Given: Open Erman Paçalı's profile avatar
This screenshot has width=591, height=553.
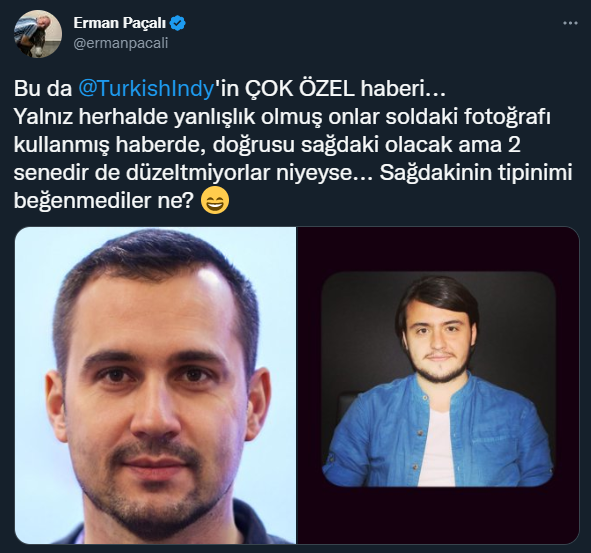Looking at the screenshot, I should click(x=38, y=34).
